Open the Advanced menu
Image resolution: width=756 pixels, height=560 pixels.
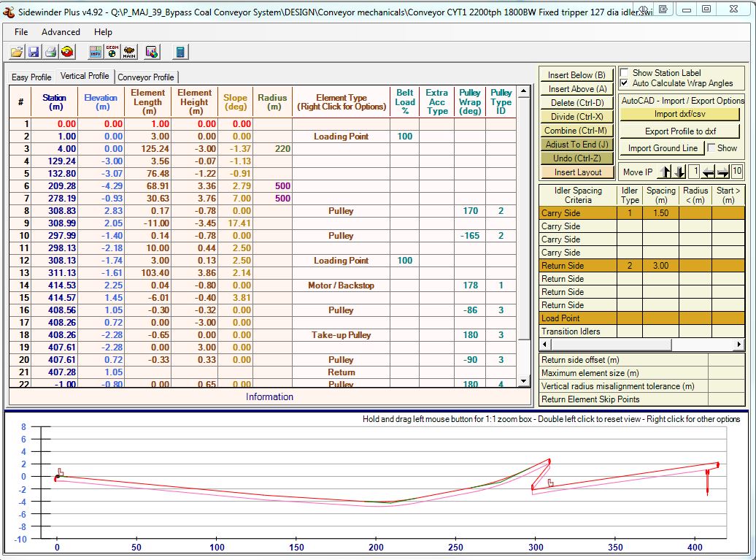[61, 32]
